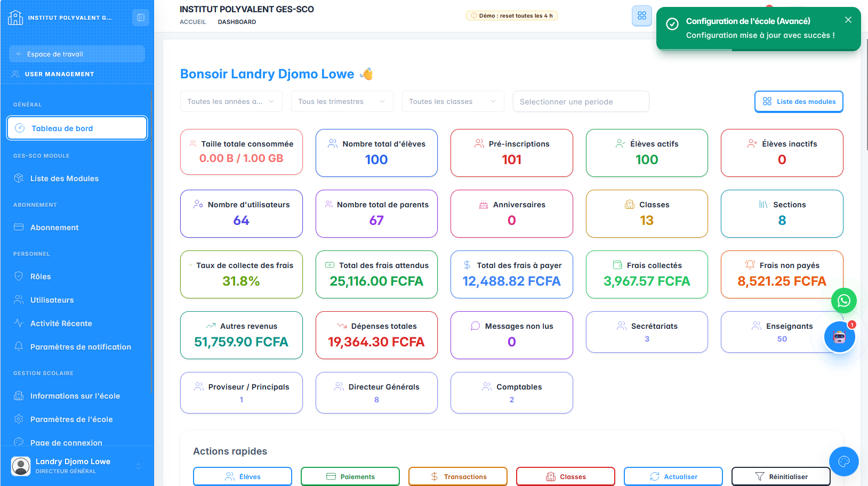The width and height of the screenshot is (868, 486).
Task: Expand the Toutes les années dropdown
Action: [x=231, y=101]
